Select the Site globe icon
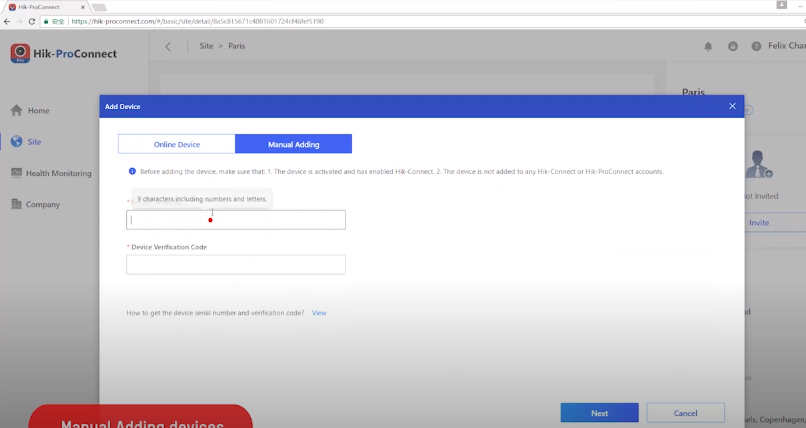 (x=16, y=141)
